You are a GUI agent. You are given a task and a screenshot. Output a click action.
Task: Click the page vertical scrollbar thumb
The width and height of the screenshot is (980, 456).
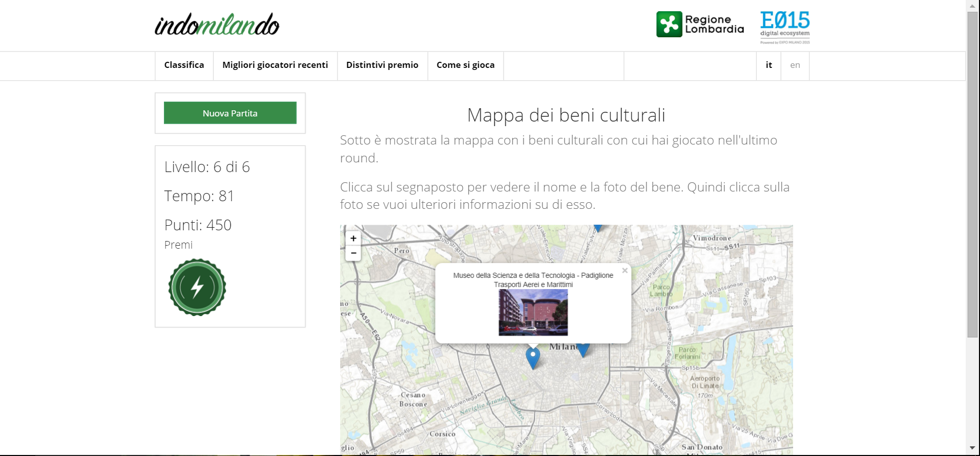(x=972, y=174)
